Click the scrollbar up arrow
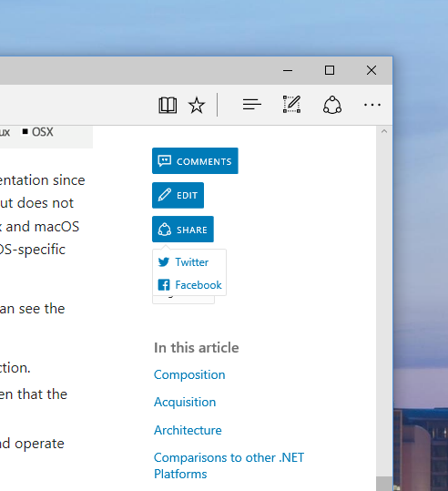The image size is (448, 491). 384,131
